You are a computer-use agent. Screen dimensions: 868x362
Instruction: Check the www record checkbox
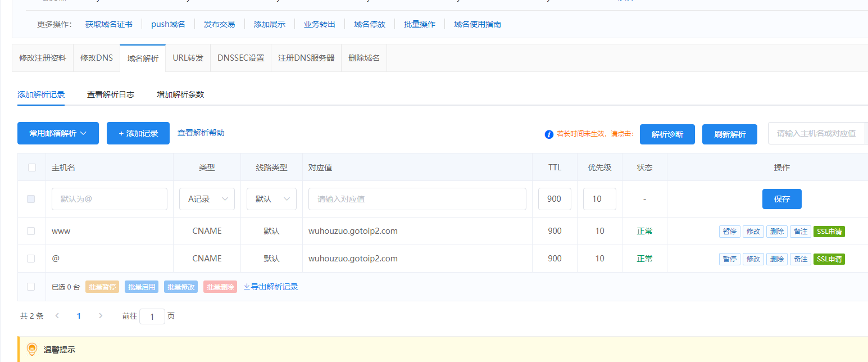click(x=31, y=231)
